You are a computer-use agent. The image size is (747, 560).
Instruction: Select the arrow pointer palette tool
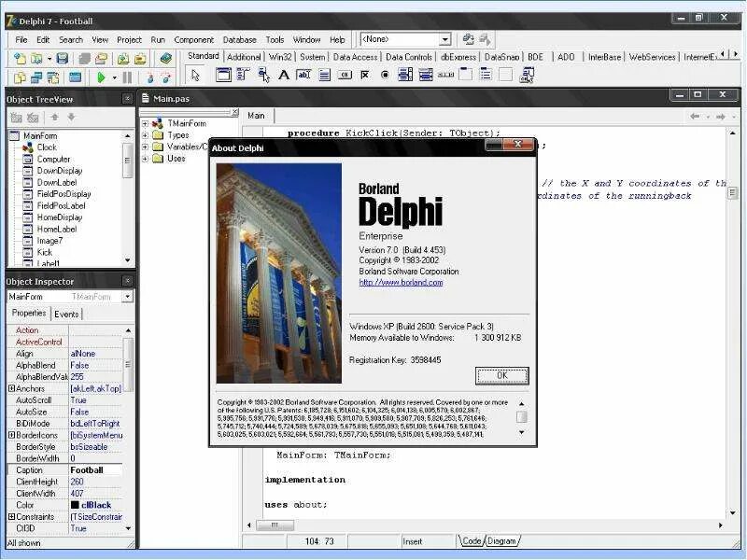(195, 75)
